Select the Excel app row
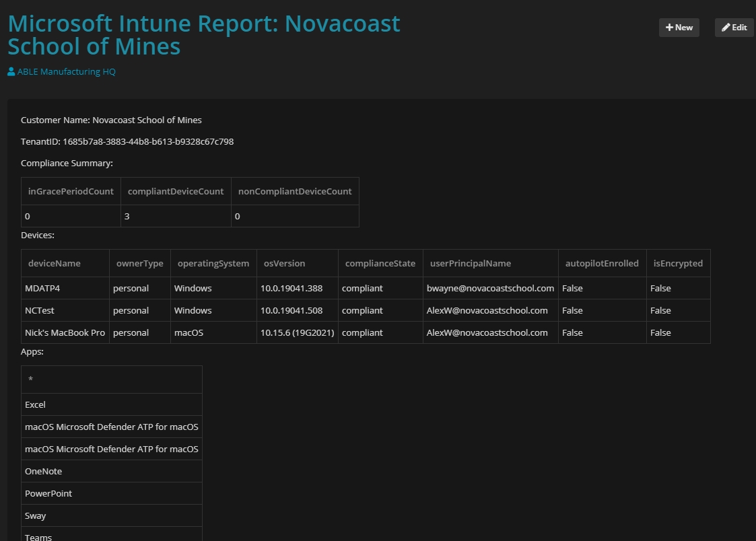Image resolution: width=756 pixels, height=541 pixels. pyautogui.click(x=111, y=404)
